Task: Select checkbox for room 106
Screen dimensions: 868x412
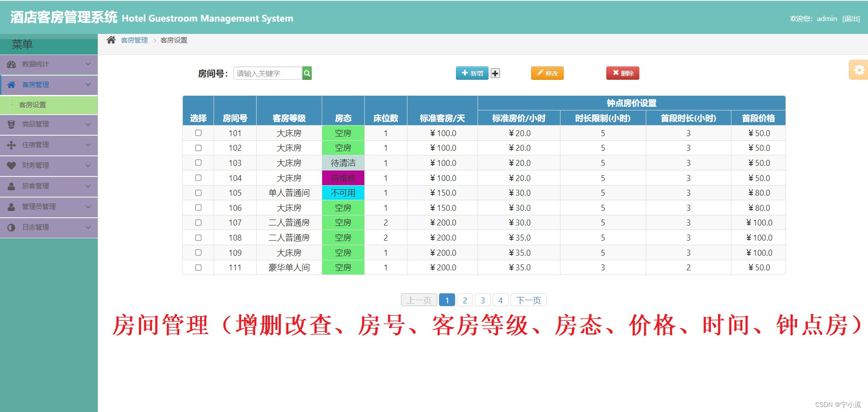Action: [x=198, y=208]
